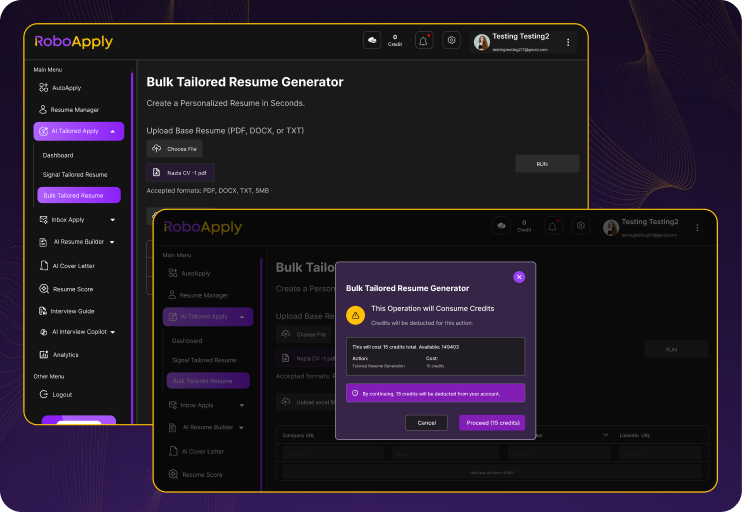Click the Choose File upload button in rear window
742x512 pixels.
174,149
